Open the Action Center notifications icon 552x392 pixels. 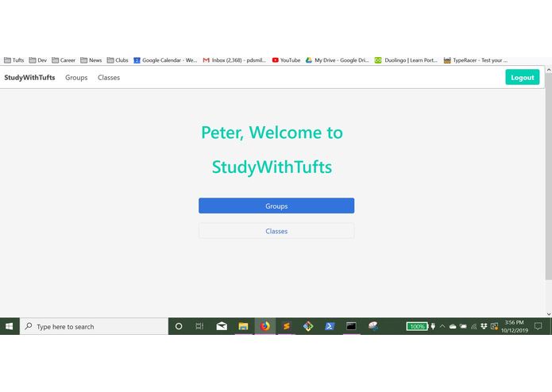[538, 326]
